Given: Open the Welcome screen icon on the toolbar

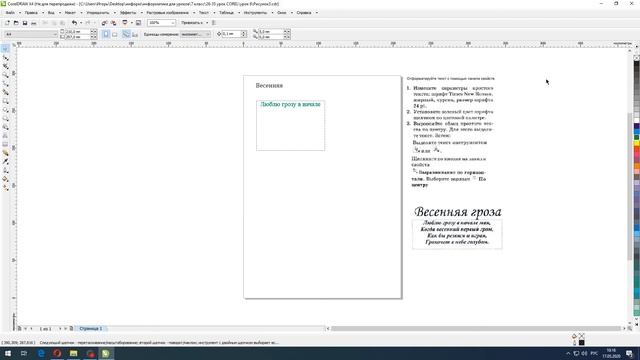Looking at the screenshot, I should [x=138, y=23].
